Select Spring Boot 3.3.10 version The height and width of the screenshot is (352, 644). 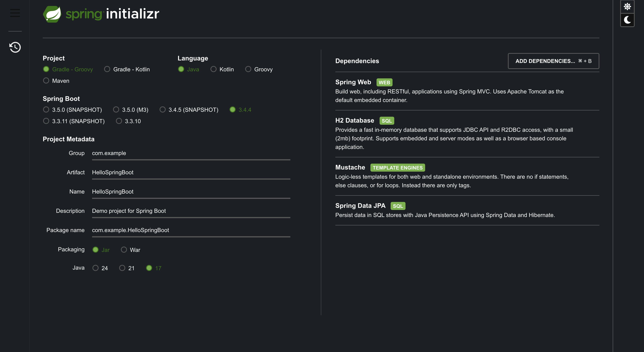[x=119, y=121]
